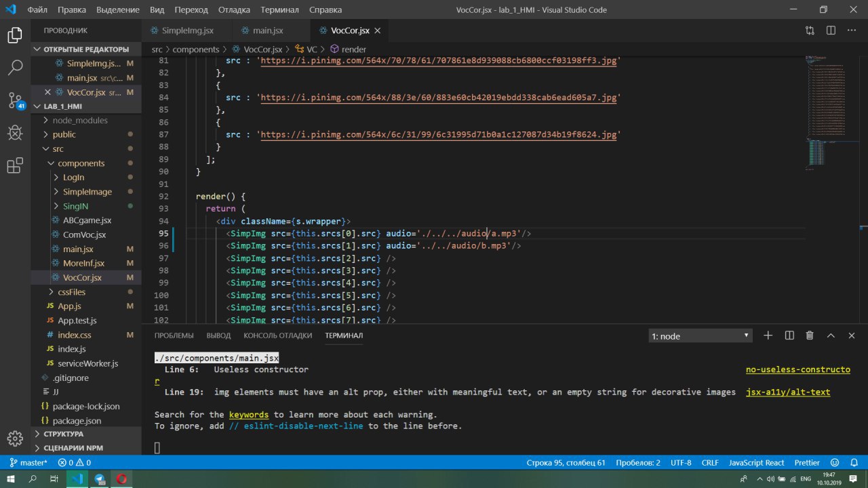Expand the СТРУКТУРА section
This screenshot has width=868, height=488.
[x=63, y=434]
